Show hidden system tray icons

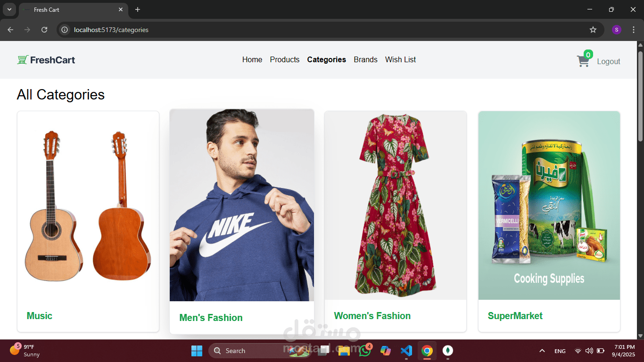(542, 351)
